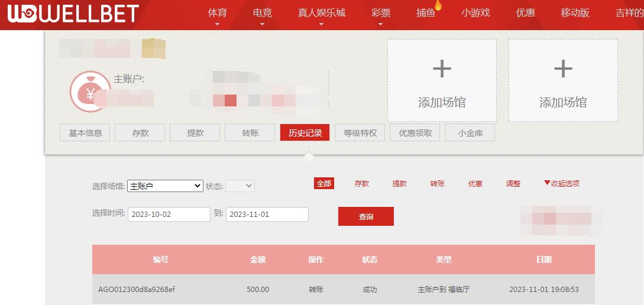Image resolution: width=644 pixels, height=305 pixels.
Task: Switch to 基本信息 tab
Action: coord(85,132)
